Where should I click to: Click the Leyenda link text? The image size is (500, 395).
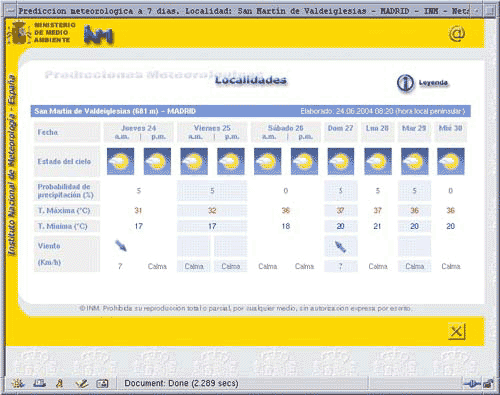pyautogui.click(x=433, y=83)
